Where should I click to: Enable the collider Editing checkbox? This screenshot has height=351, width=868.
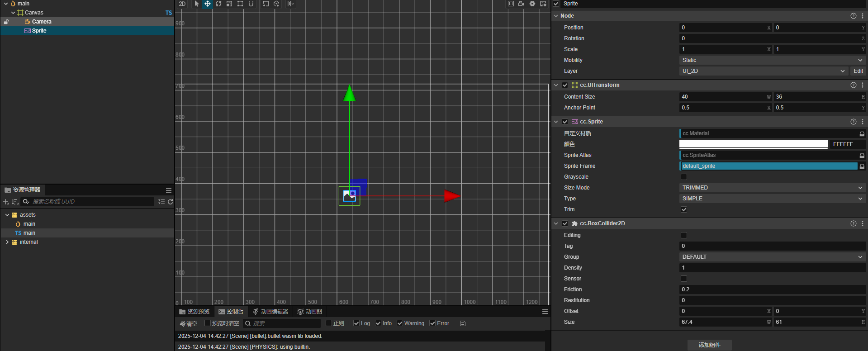pyautogui.click(x=684, y=235)
